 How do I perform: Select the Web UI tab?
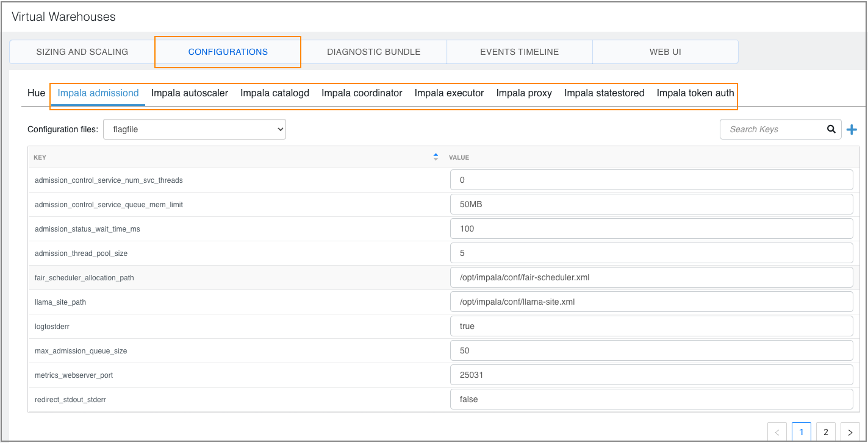(665, 52)
